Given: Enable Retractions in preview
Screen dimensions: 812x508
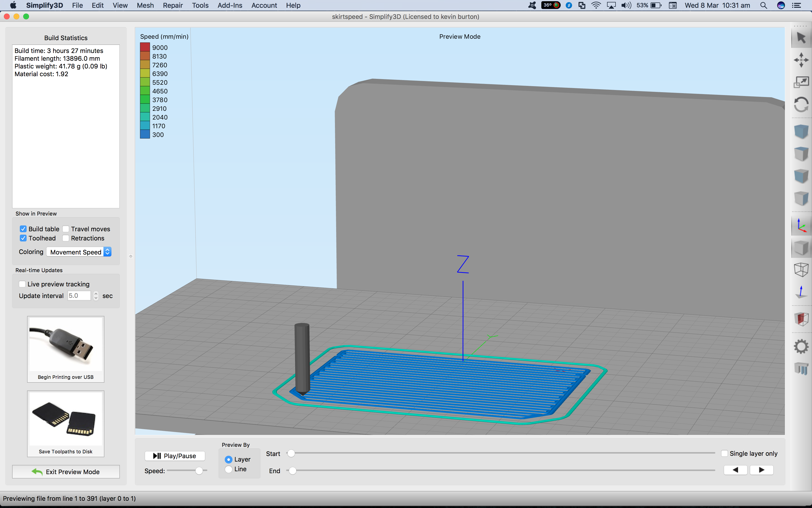Looking at the screenshot, I should (x=66, y=238).
